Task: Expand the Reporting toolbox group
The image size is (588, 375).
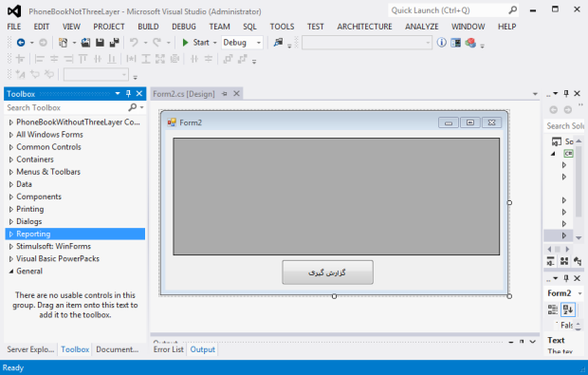Action: pyautogui.click(x=11, y=234)
